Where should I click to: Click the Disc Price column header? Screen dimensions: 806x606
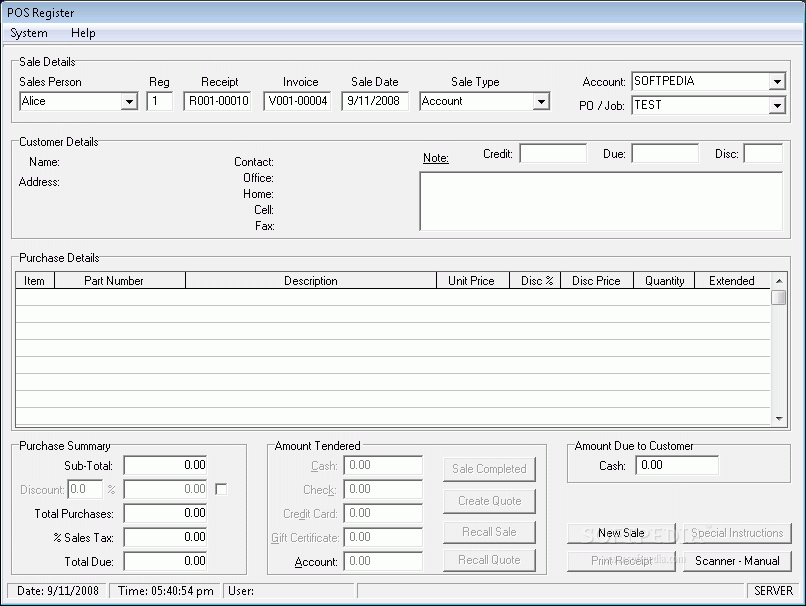pos(597,281)
